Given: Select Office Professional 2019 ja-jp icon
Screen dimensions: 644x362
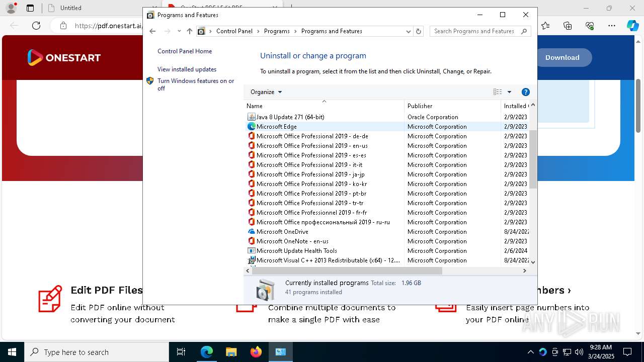Looking at the screenshot, I should coord(252,174).
